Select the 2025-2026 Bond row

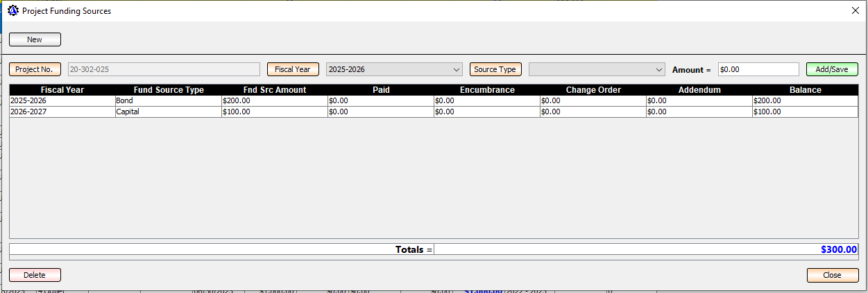pyautogui.click(x=62, y=100)
